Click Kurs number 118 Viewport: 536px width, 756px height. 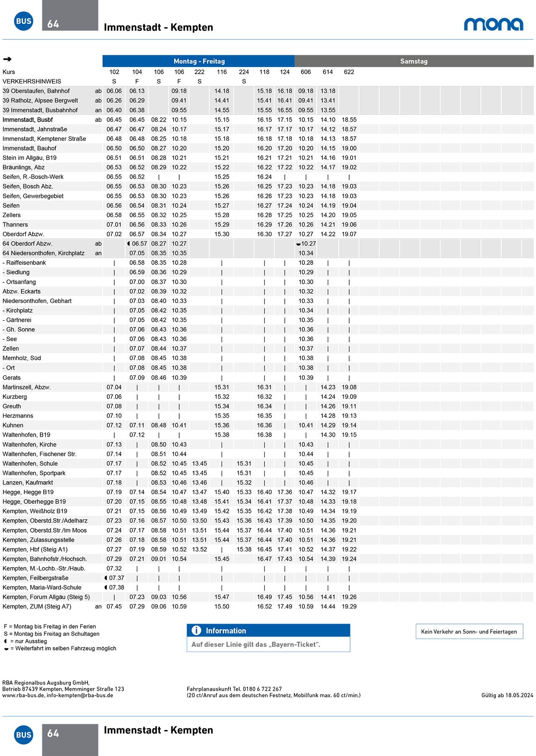pyautogui.click(x=264, y=72)
